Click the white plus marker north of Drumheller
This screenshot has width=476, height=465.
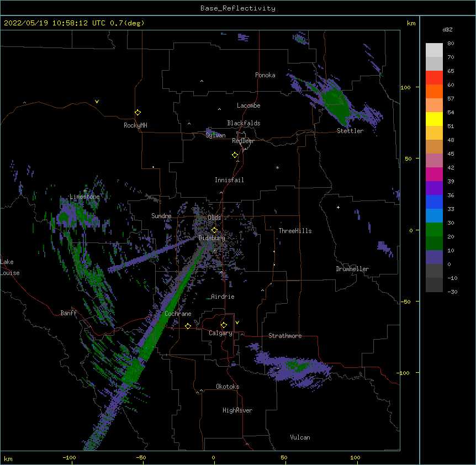(x=338, y=207)
